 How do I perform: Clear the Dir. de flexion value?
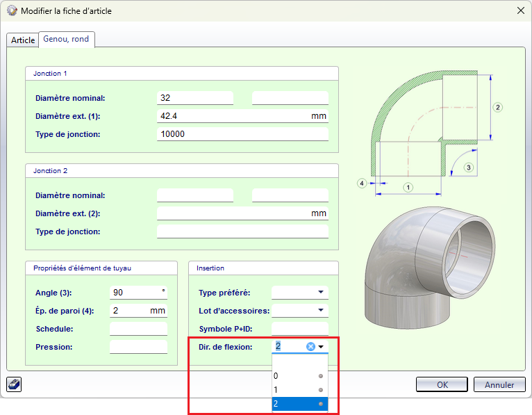click(x=311, y=346)
